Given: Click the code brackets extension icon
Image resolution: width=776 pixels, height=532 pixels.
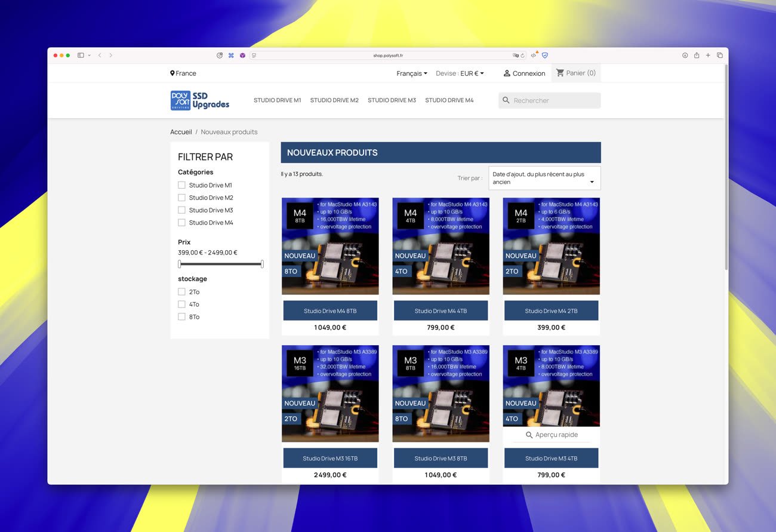Looking at the screenshot, I should pos(534,56).
